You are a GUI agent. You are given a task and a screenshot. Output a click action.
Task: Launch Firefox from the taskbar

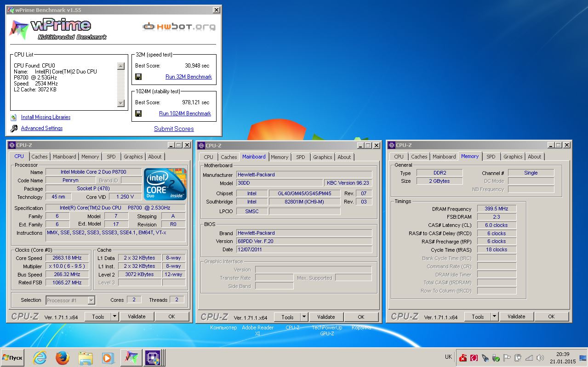pos(63,358)
